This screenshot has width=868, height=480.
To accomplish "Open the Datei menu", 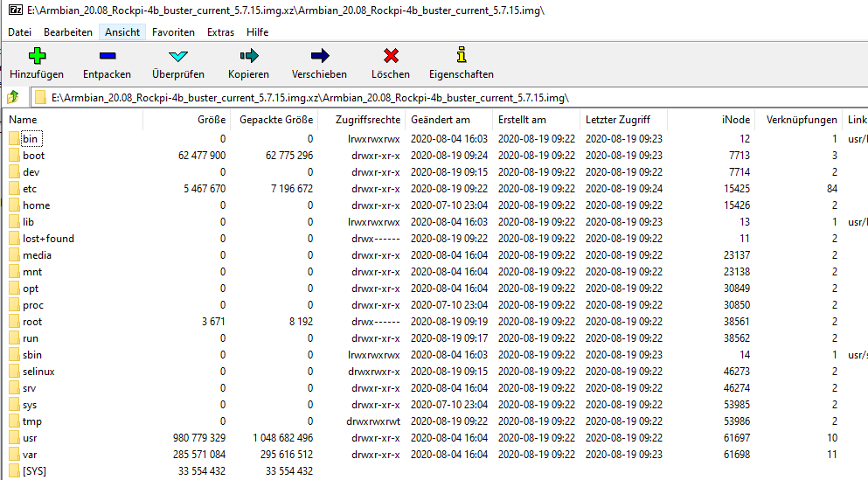I will click(20, 32).
